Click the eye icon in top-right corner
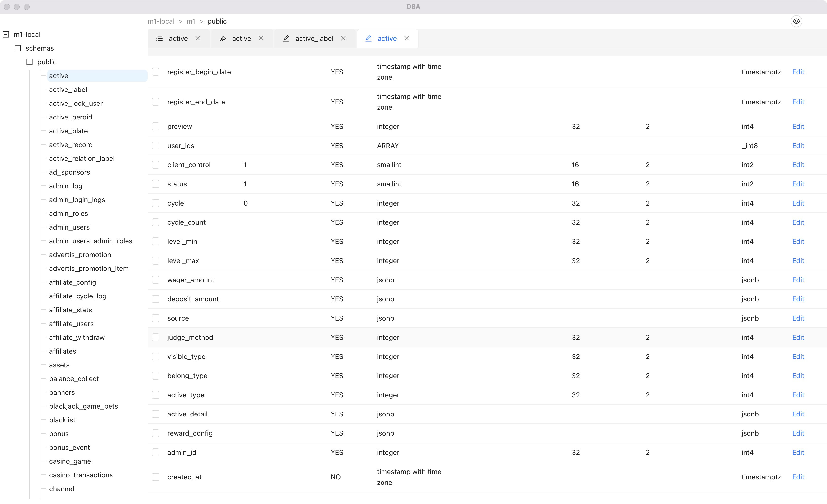 click(796, 21)
